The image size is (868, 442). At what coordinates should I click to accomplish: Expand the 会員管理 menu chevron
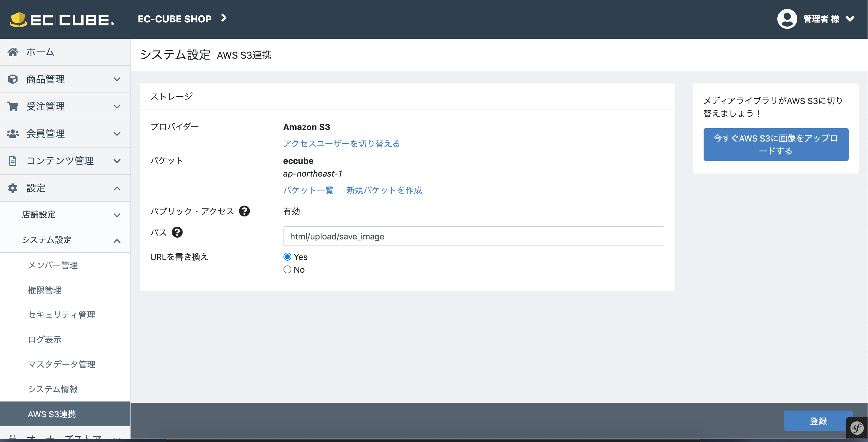click(117, 134)
